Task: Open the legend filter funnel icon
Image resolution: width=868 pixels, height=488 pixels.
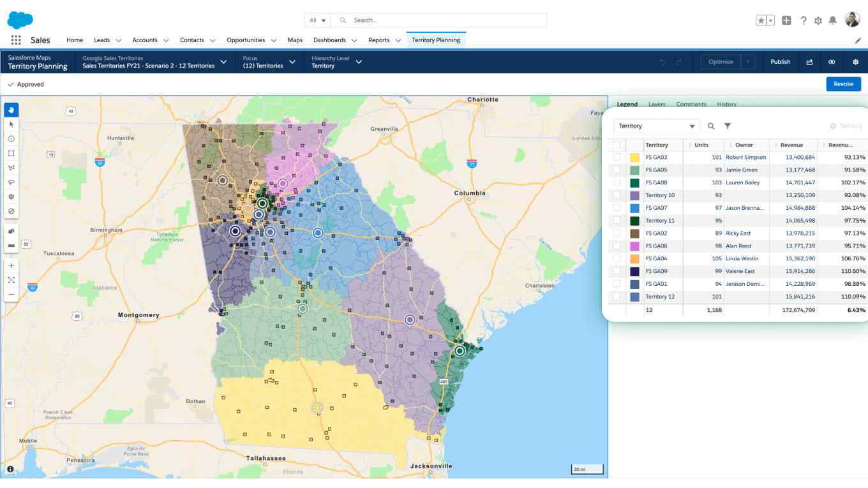Action: [x=728, y=126]
